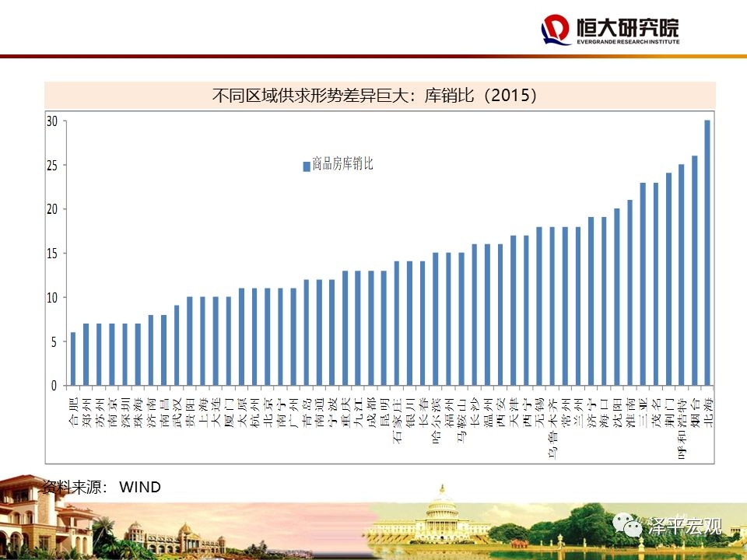Select the x-axis label 淮南
This screenshot has width=747, height=560.
tap(630, 414)
